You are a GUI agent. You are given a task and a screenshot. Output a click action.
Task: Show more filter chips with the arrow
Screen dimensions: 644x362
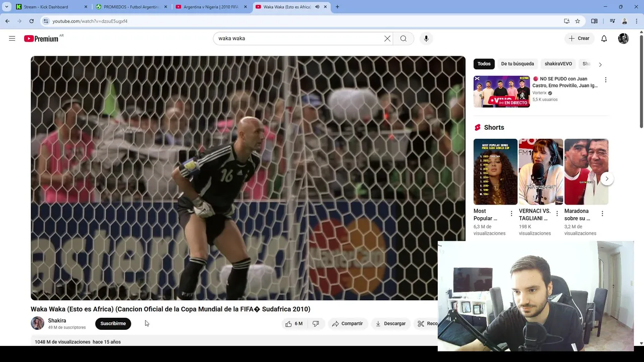(x=600, y=64)
